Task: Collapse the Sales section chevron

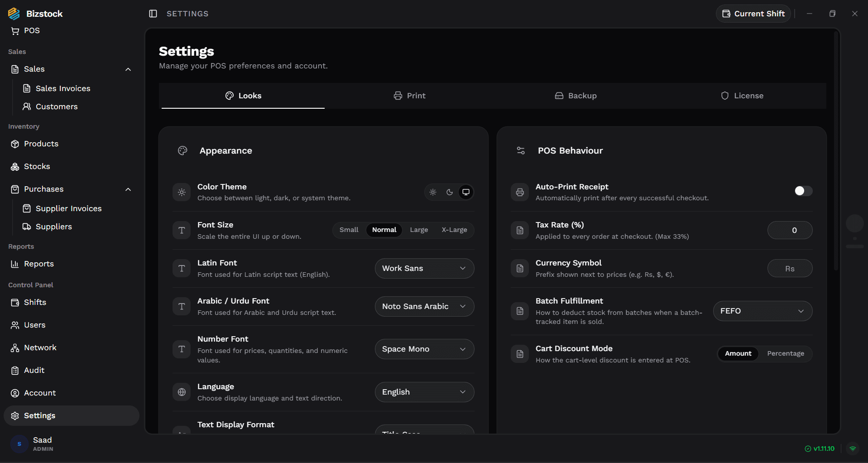Action: click(x=128, y=69)
